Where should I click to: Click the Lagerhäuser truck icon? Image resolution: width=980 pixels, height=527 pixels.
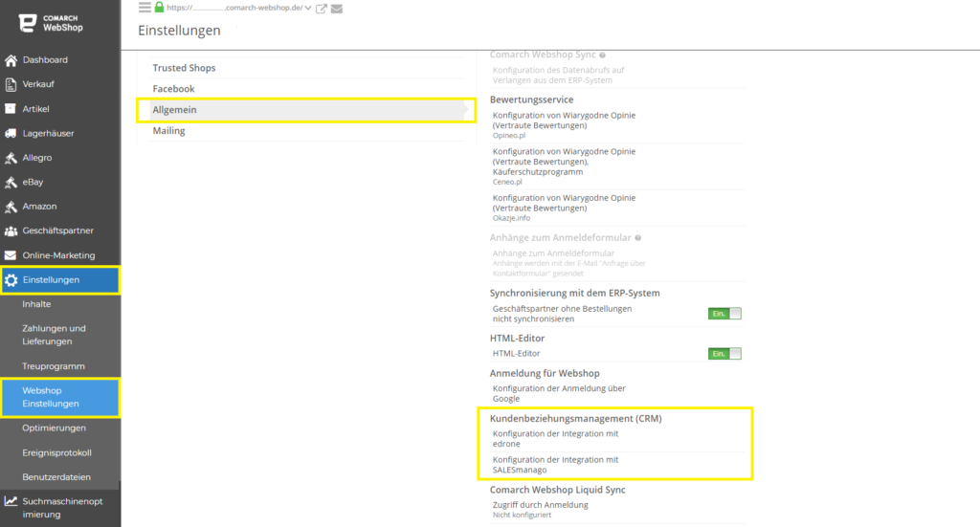click(11, 133)
